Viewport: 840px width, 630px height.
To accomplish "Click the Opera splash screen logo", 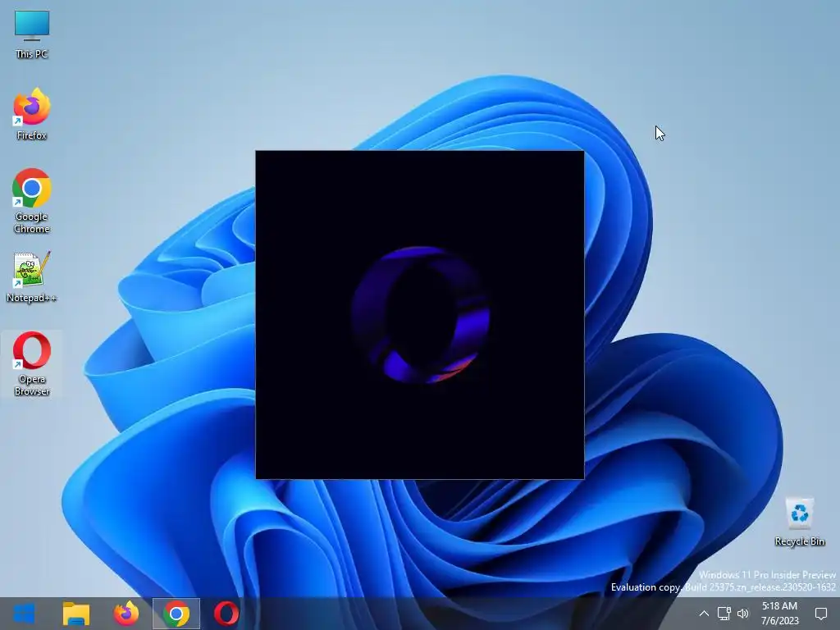I will coord(421,314).
